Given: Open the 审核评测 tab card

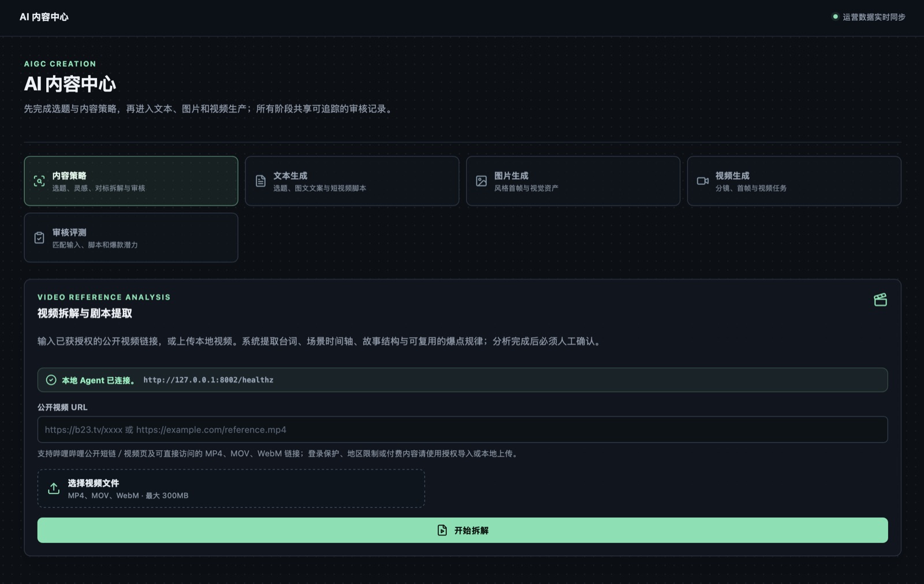Looking at the screenshot, I should tap(131, 237).
